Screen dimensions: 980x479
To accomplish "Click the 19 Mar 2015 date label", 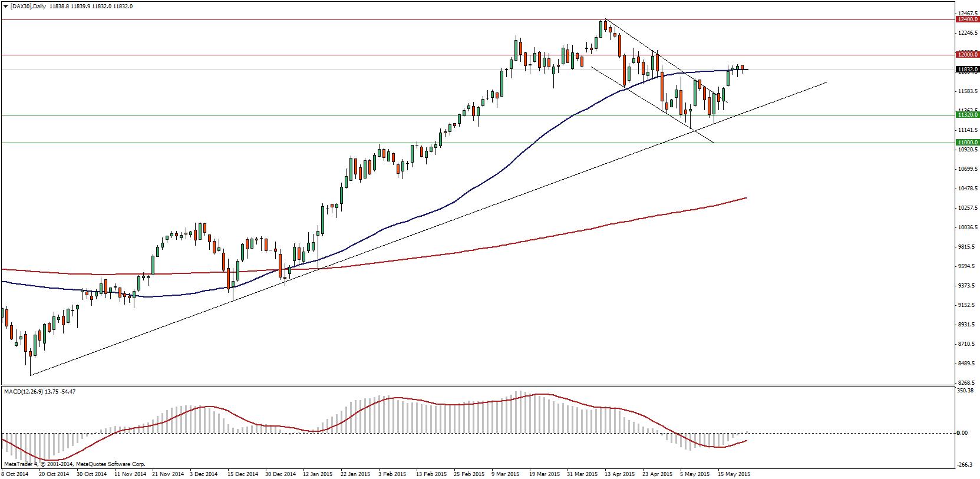I will tap(545, 474).
